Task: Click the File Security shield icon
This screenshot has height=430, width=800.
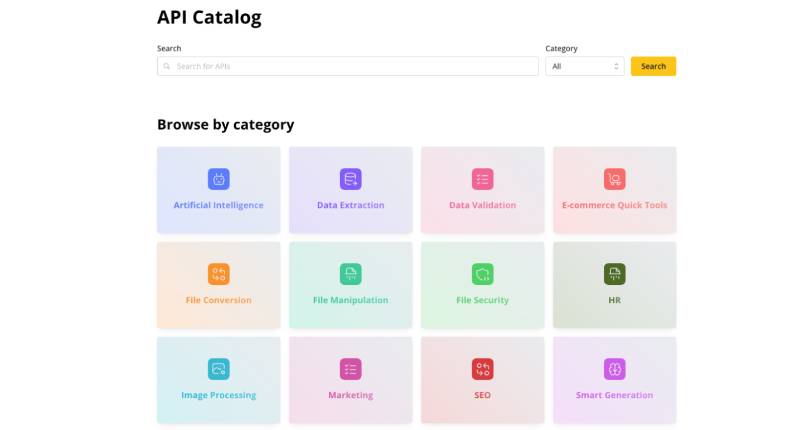Action: 482,274
